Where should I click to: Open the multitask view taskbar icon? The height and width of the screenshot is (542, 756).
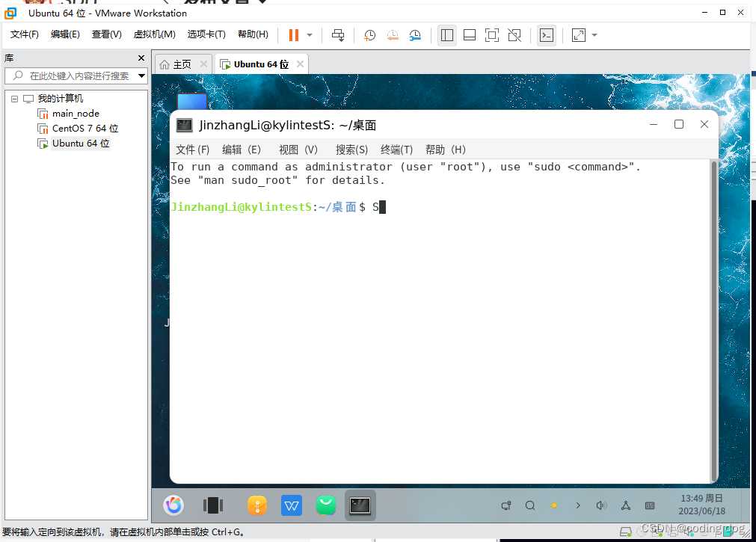[x=213, y=505]
